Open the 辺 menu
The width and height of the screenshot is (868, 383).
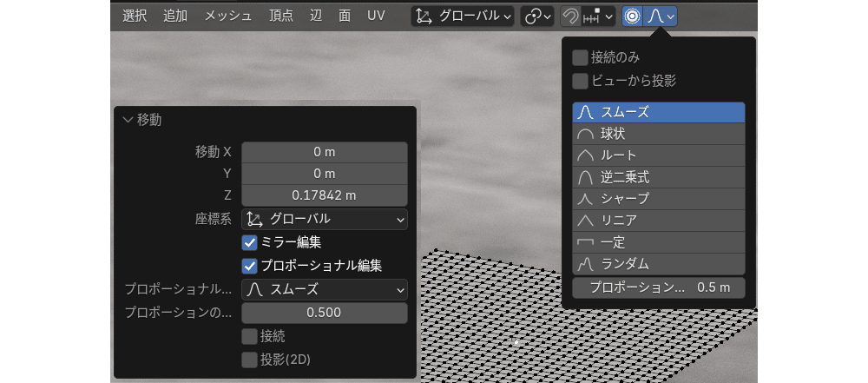316,16
